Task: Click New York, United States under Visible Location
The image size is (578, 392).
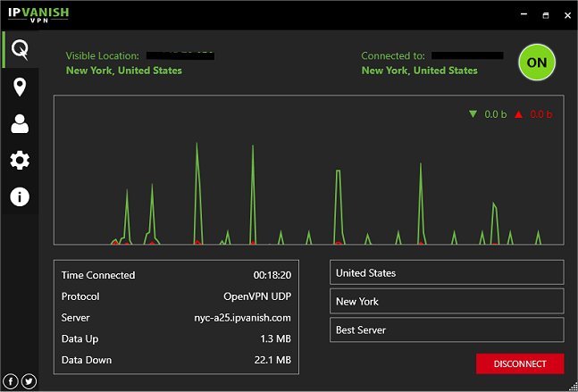Action: click(124, 71)
